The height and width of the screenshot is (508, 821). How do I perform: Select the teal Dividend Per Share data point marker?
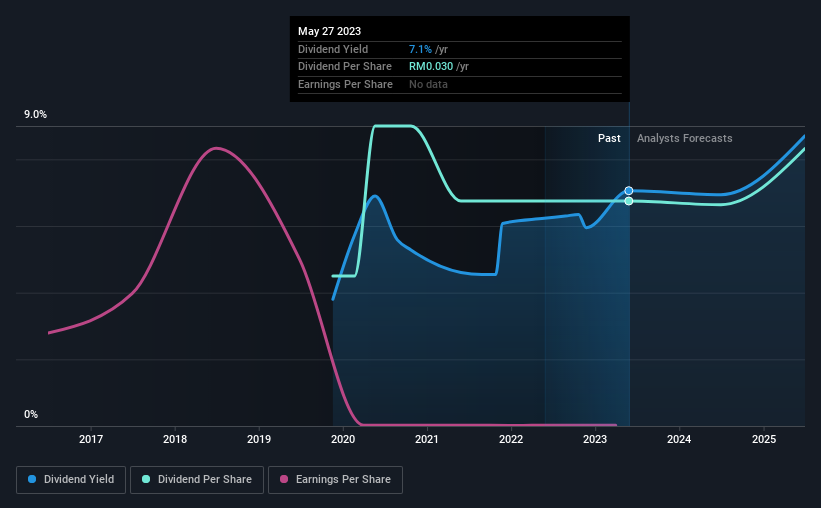pyautogui.click(x=629, y=201)
